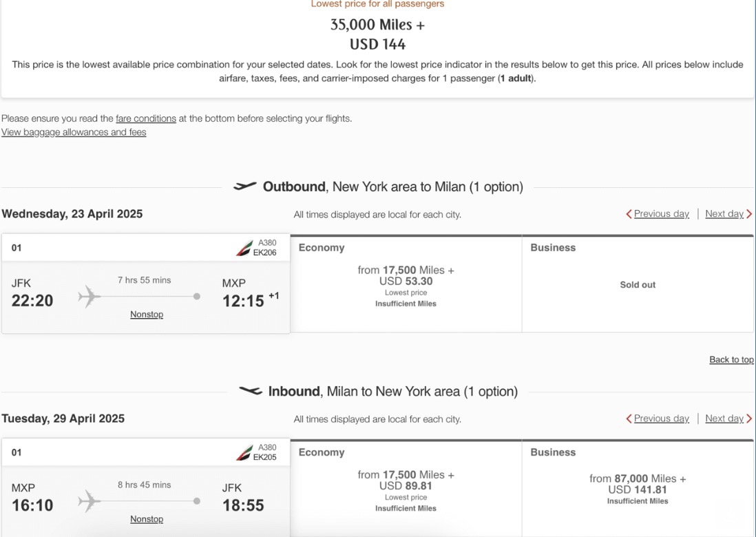The height and width of the screenshot is (537, 756).
Task: Select the Economy fare for inbound flight EK205
Action: [x=408, y=487]
